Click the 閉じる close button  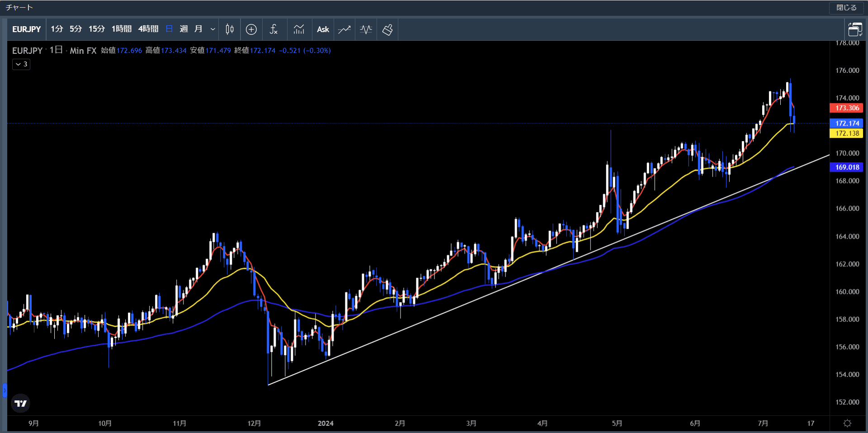846,8
